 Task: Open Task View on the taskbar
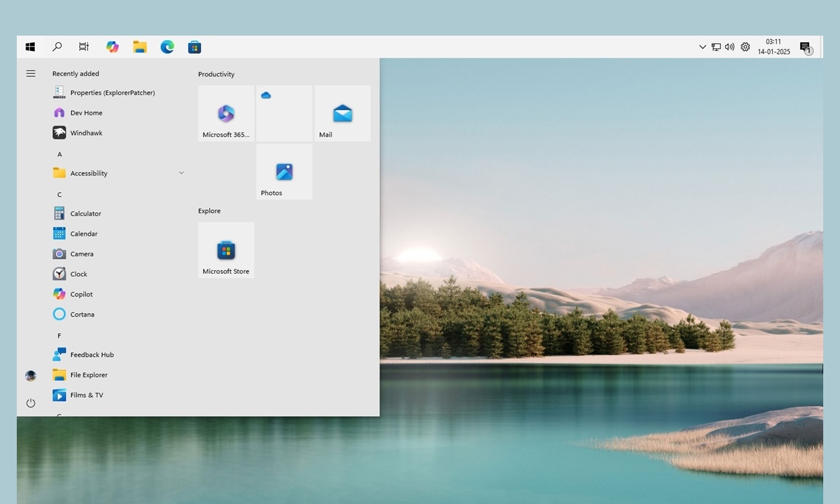pyautogui.click(x=83, y=46)
